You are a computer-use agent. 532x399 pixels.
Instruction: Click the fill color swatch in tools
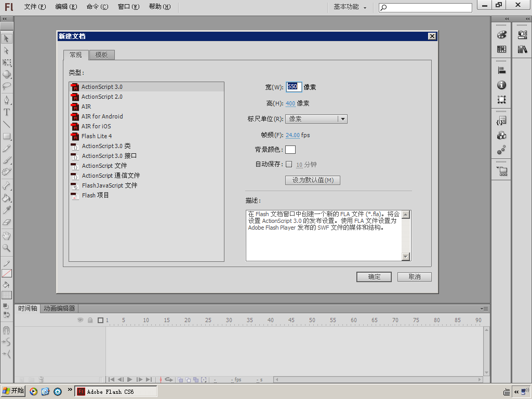click(x=6, y=295)
